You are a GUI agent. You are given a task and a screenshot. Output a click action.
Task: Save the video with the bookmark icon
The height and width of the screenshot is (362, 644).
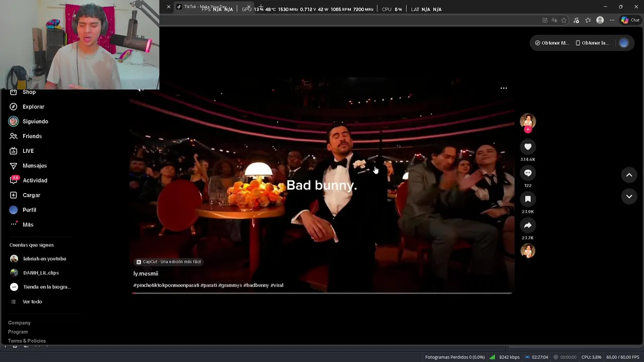[x=528, y=199]
